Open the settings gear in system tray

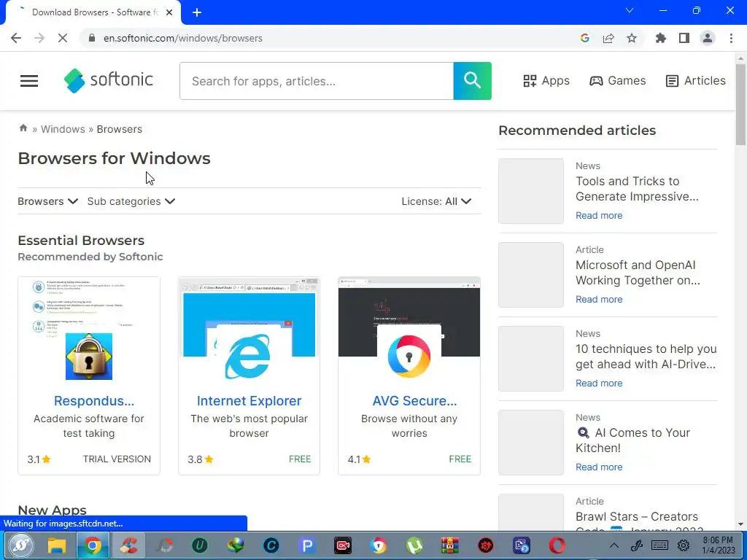[683, 545]
